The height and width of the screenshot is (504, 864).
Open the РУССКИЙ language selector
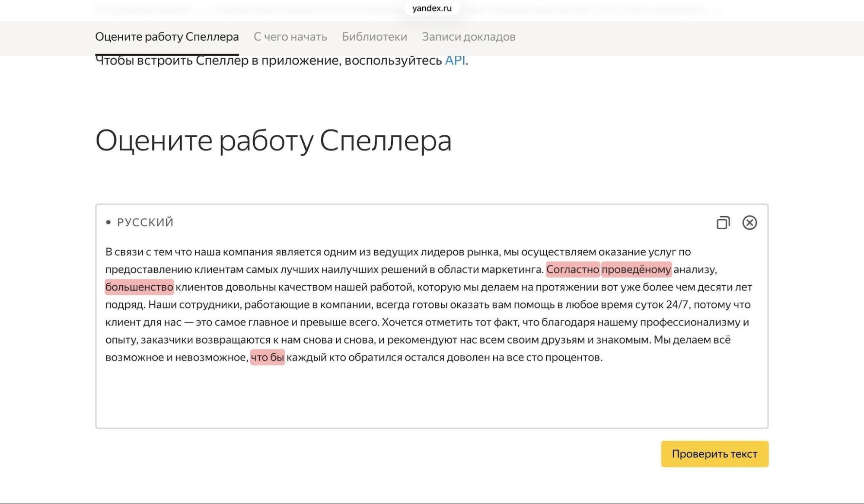[140, 222]
